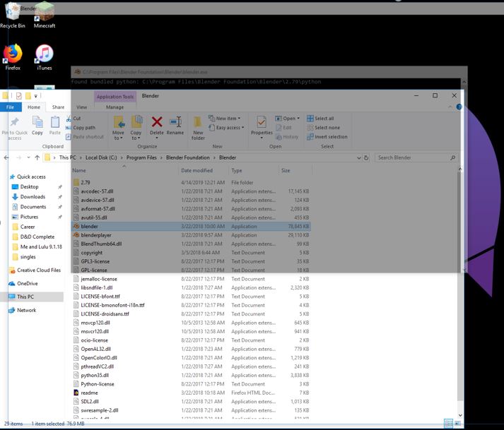Click Invert selection in ribbon

click(x=327, y=137)
